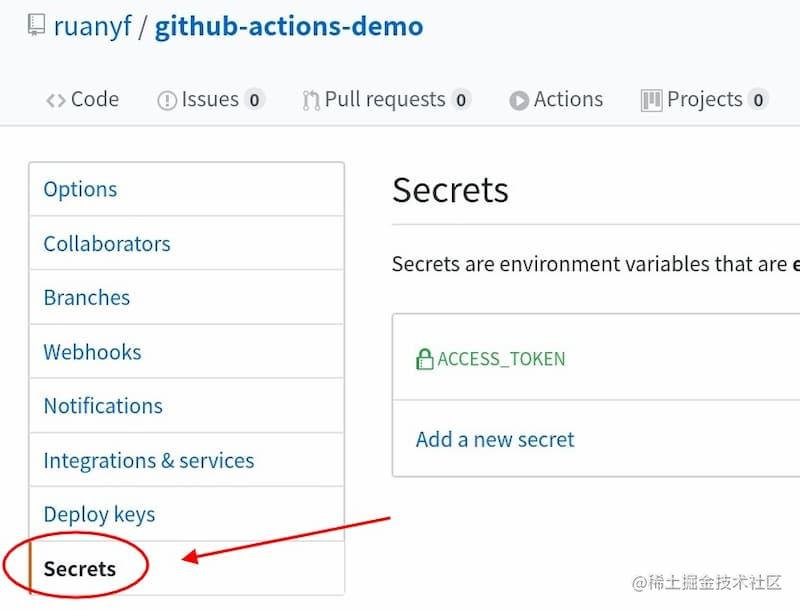Click the github-actions-demo repository name
This screenshot has width=800, height=610.
(288, 25)
